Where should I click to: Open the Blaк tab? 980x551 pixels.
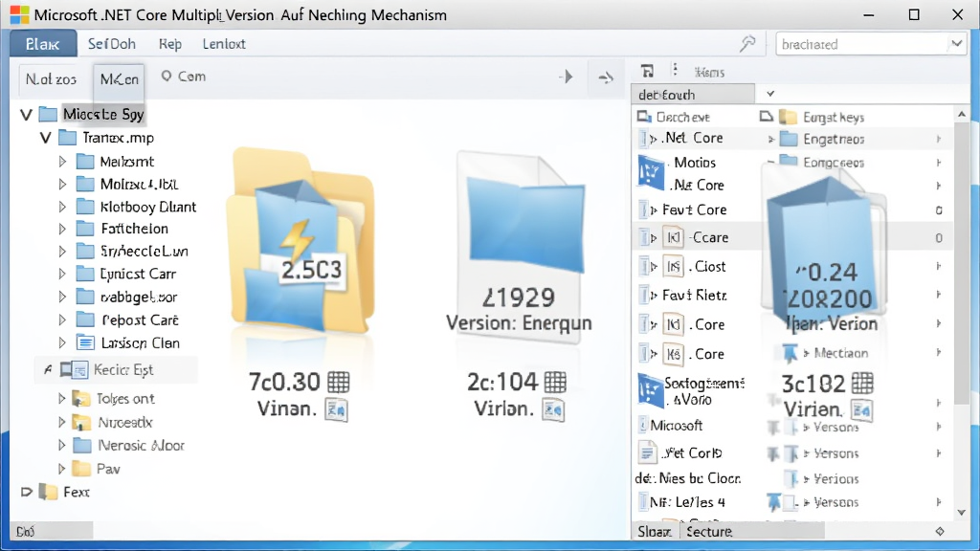pyautogui.click(x=43, y=44)
